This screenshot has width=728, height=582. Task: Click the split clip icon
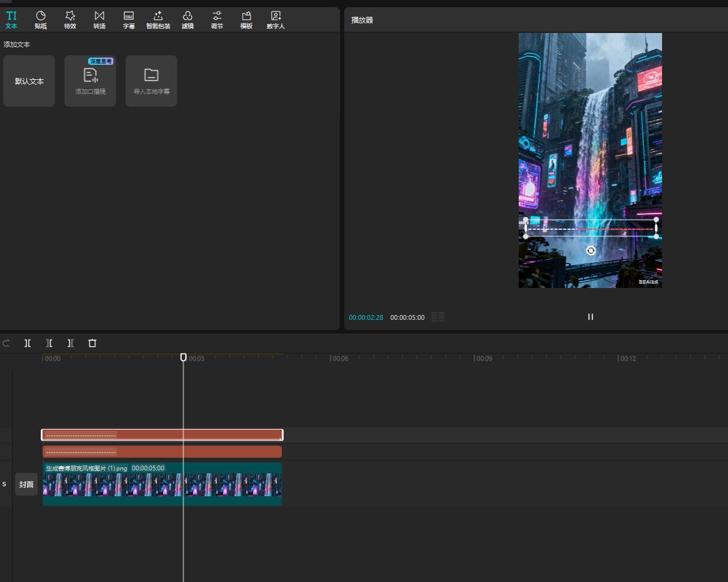[x=28, y=343]
